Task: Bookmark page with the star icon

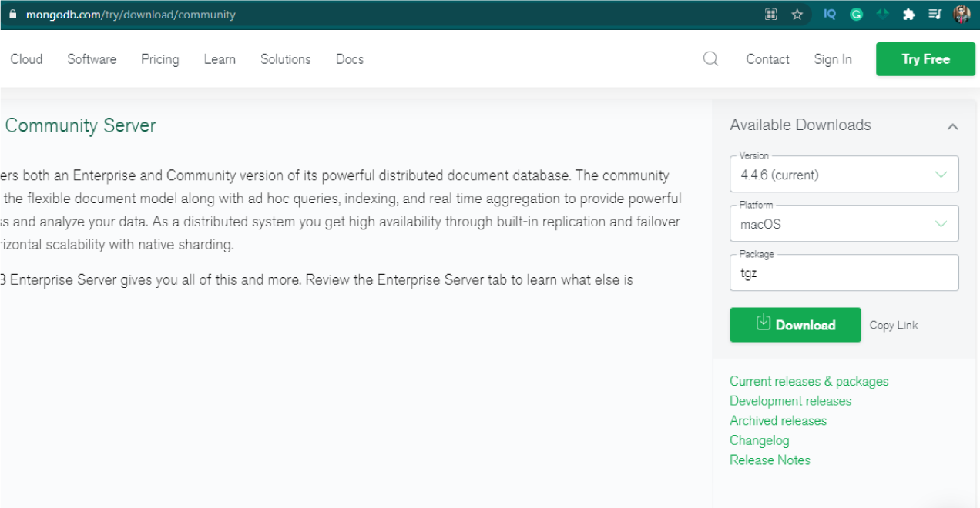Action: coord(797,15)
